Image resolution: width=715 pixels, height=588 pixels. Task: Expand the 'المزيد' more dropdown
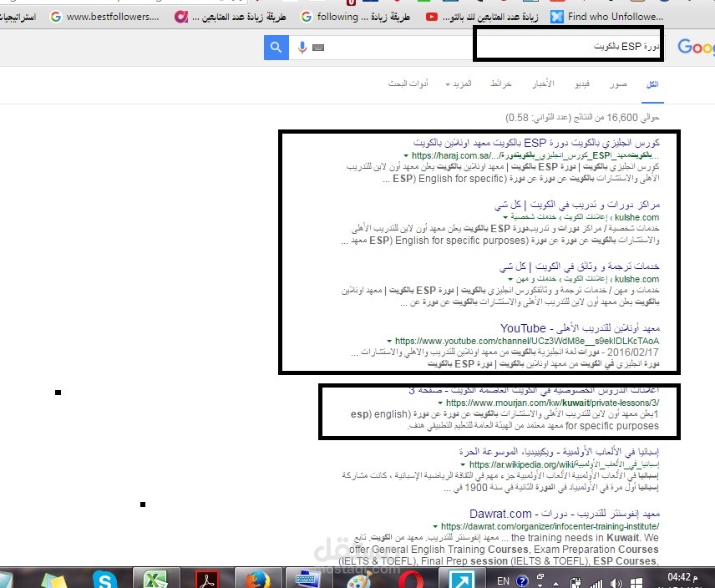[x=459, y=84]
